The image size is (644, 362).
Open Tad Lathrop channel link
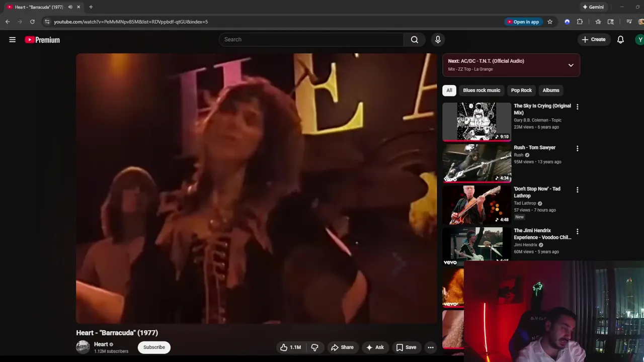pos(525,203)
